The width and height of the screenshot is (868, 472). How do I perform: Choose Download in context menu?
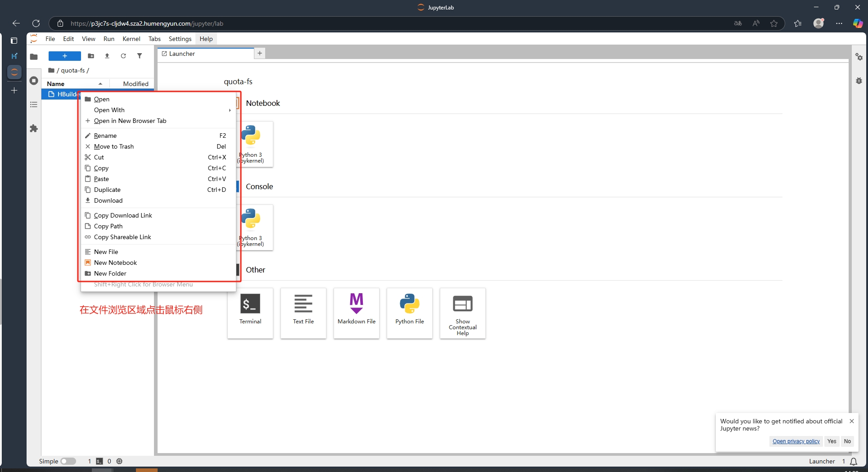coord(158,200)
